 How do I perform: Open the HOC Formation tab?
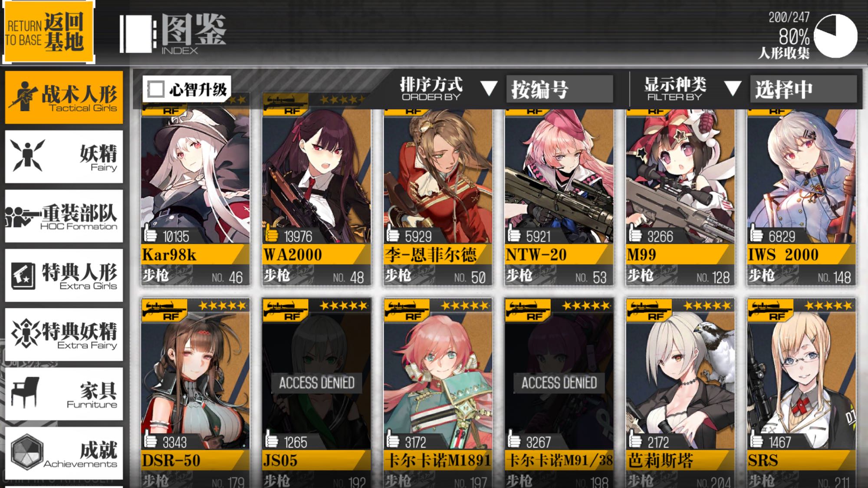coord(64,216)
